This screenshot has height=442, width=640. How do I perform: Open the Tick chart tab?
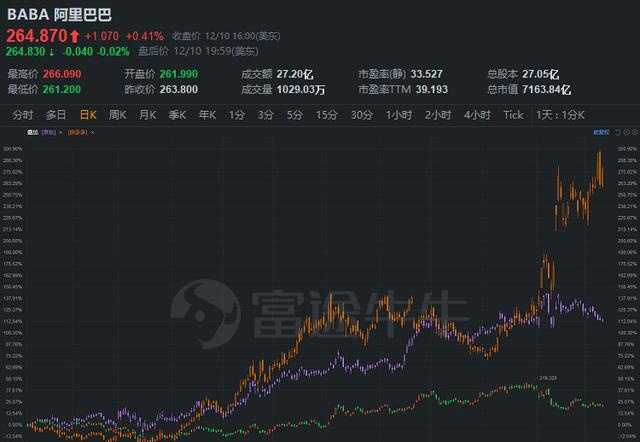513,115
